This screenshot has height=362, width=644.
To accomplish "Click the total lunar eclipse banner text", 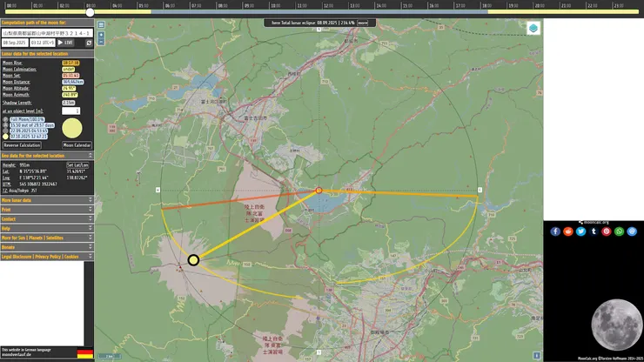I will [x=313, y=23].
